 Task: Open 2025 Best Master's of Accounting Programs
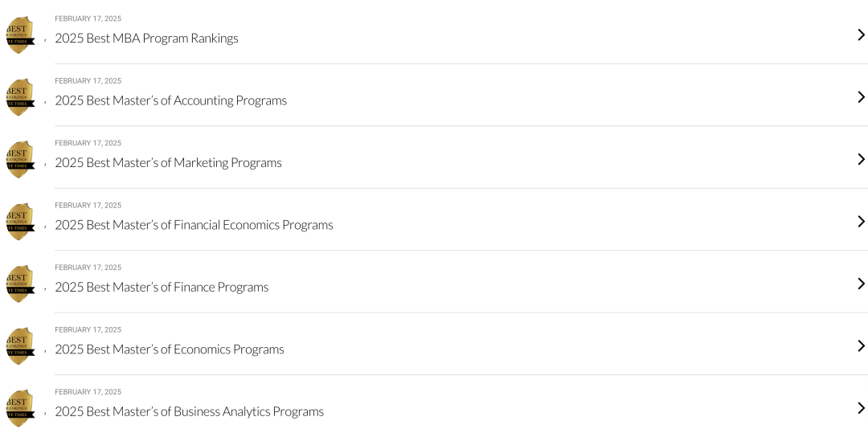point(170,100)
